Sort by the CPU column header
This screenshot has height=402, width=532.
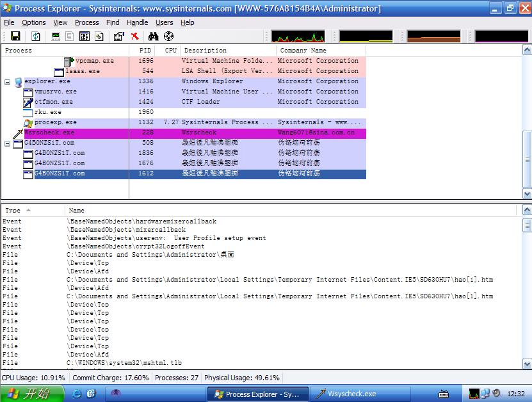[x=168, y=50]
